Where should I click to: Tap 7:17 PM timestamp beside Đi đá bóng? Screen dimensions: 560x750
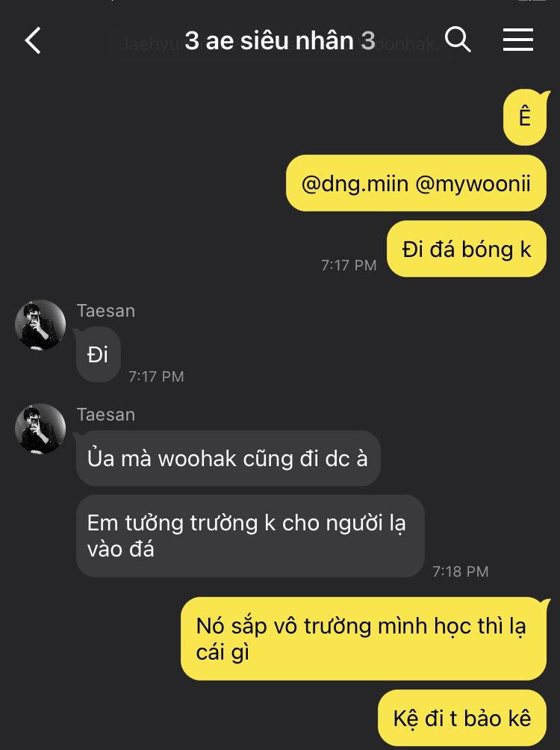pos(349,265)
